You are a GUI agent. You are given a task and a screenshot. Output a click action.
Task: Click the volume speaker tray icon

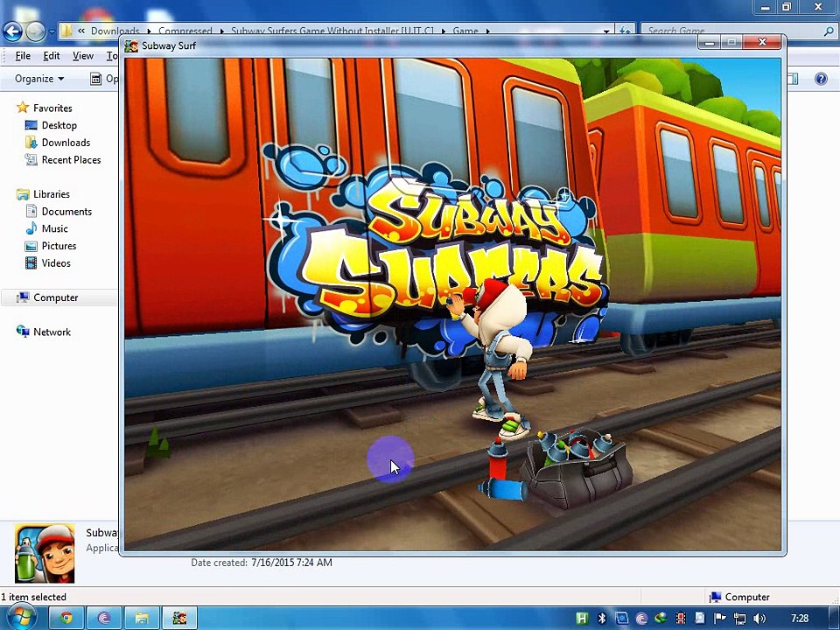(x=759, y=619)
